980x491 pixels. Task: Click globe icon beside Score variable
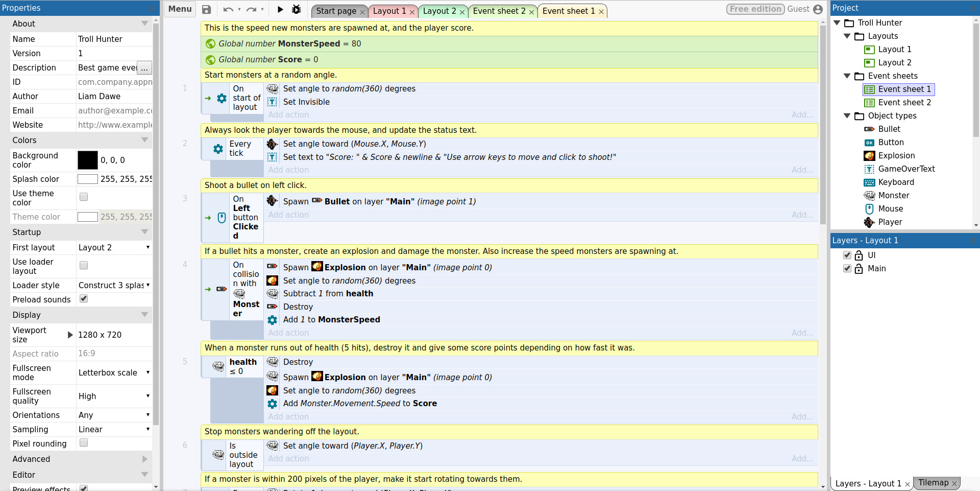pyautogui.click(x=210, y=60)
